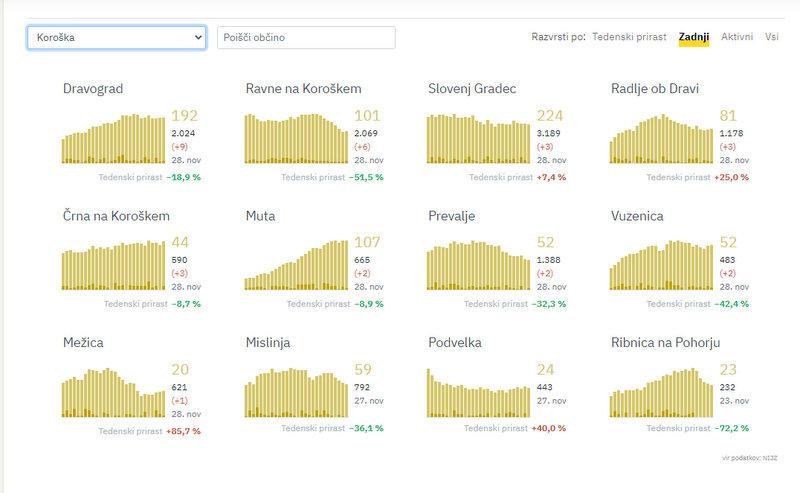Screen dimensions: 800x493
Task: Click the Slovenj Gradec bar chart
Action: tap(479, 137)
